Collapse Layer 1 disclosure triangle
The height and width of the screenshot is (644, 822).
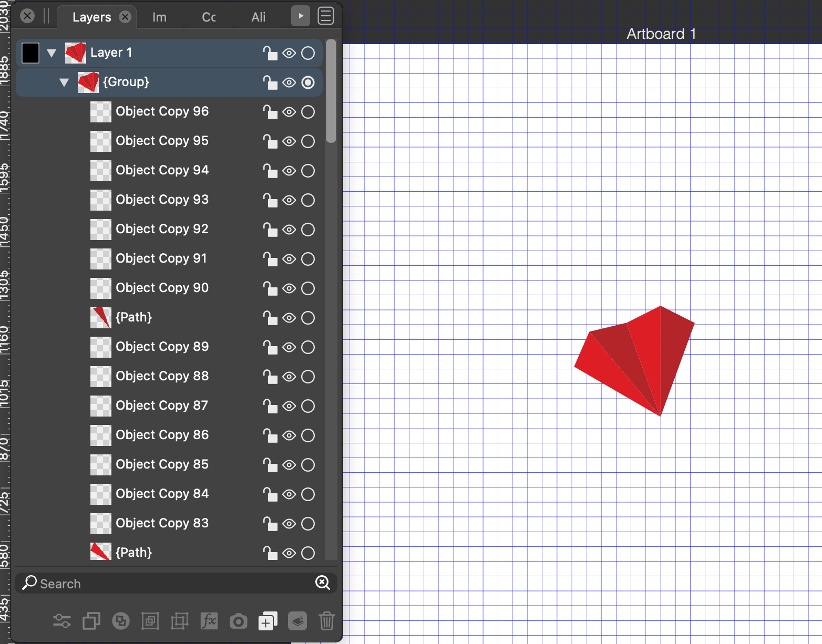[x=52, y=53]
